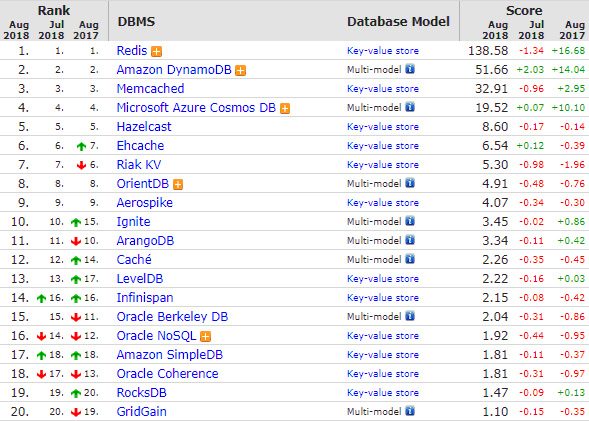Viewport: 589px width, 421px height.
Task: Follow the Amazon SimpleDB link
Action: click(x=170, y=355)
